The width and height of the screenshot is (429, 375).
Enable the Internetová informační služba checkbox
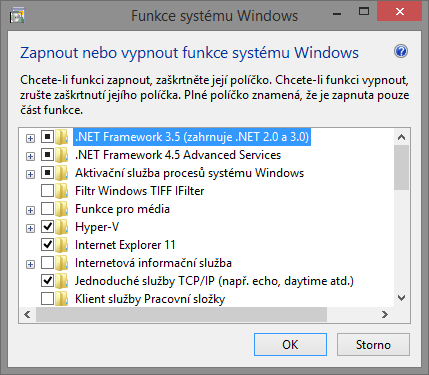(x=47, y=262)
